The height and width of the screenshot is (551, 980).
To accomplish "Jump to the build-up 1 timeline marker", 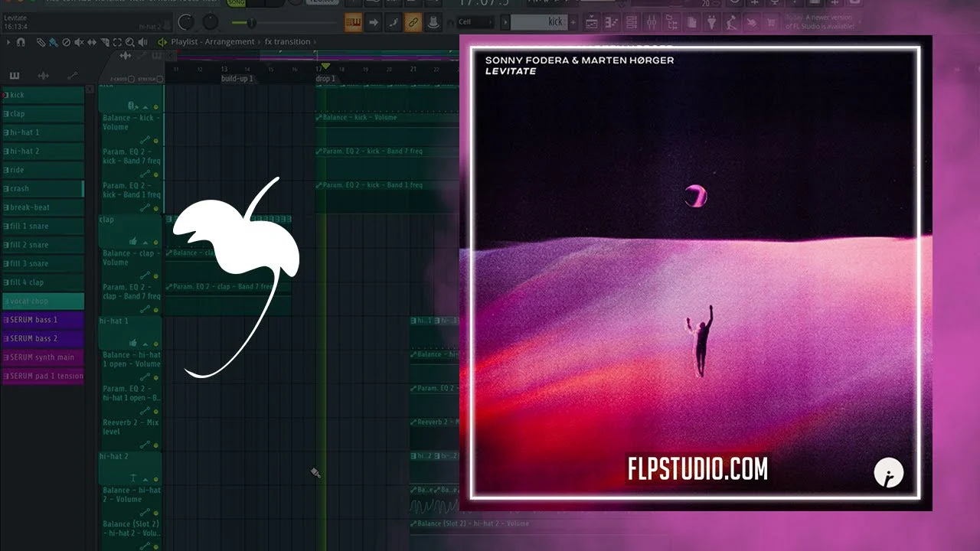I will (237, 79).
